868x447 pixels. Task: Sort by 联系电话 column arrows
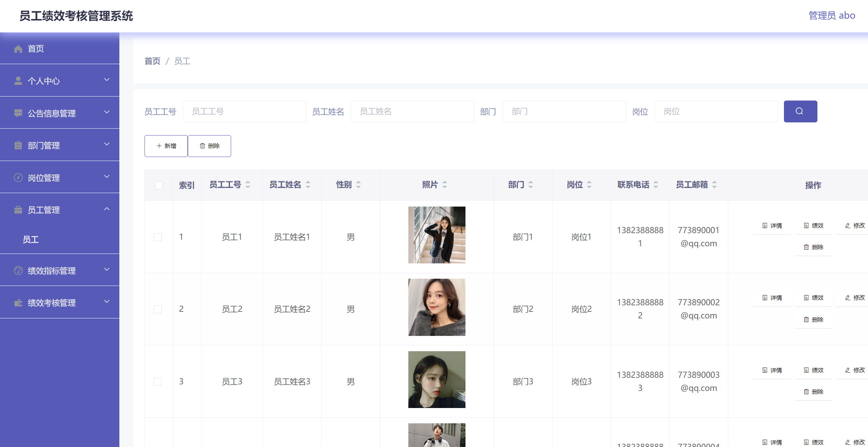coord(656,185)
